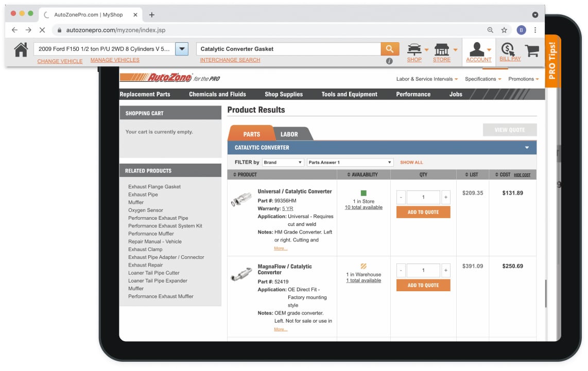The image size is (588, 371).
Task: Click the View Quote button
Action: point(510,130)
